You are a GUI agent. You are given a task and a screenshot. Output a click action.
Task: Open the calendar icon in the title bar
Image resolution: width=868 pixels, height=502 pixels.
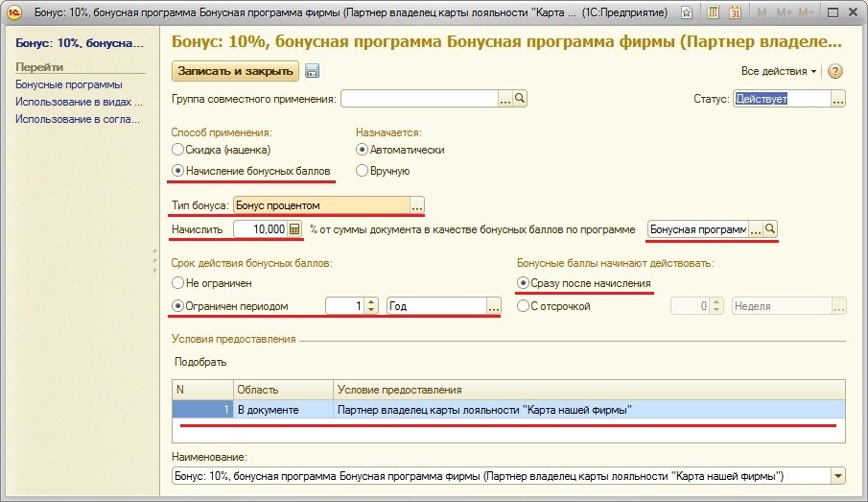[x=736, y=13]
